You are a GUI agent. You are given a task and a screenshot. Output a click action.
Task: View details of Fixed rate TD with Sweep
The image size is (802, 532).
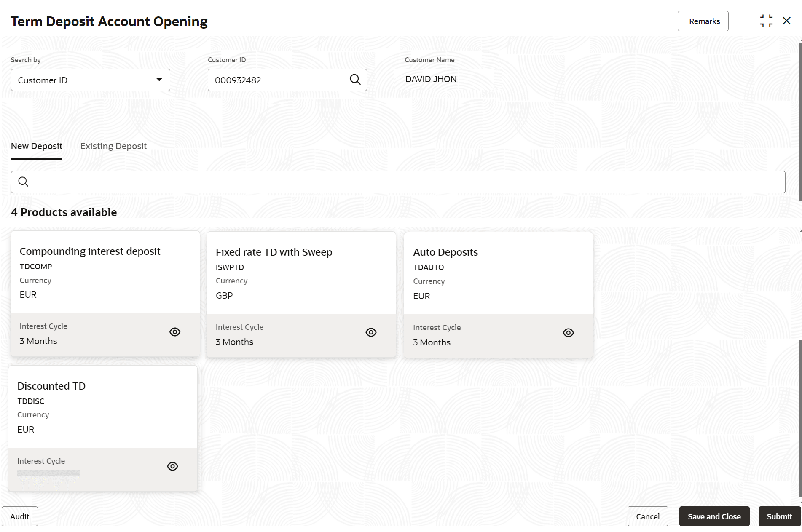point(371,332)
